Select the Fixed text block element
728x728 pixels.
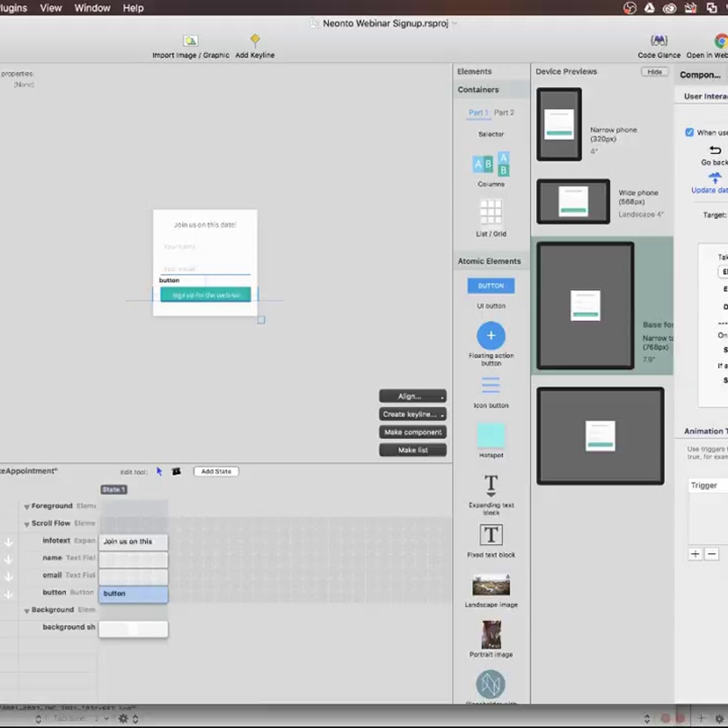491,535
